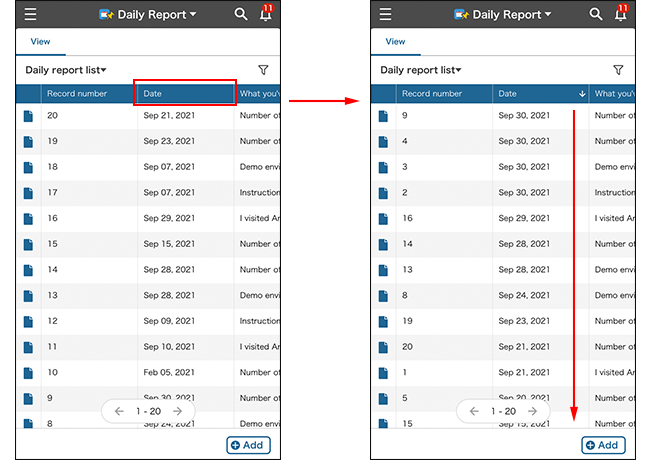The height and width of the screenshot is (460, 650).
Task: Open the file icon for record 12
Action: (x=28, y=321)
